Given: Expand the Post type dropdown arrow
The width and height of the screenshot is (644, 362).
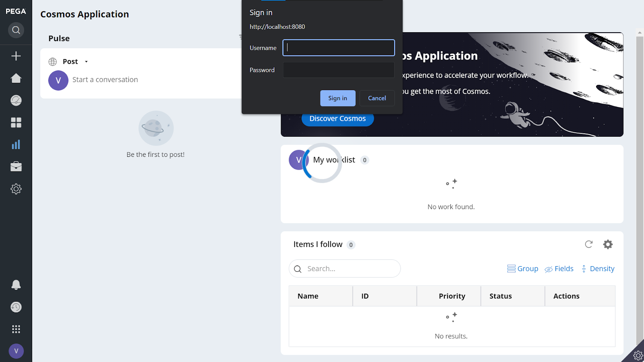Looking at the screenshot, I should 86,62.
